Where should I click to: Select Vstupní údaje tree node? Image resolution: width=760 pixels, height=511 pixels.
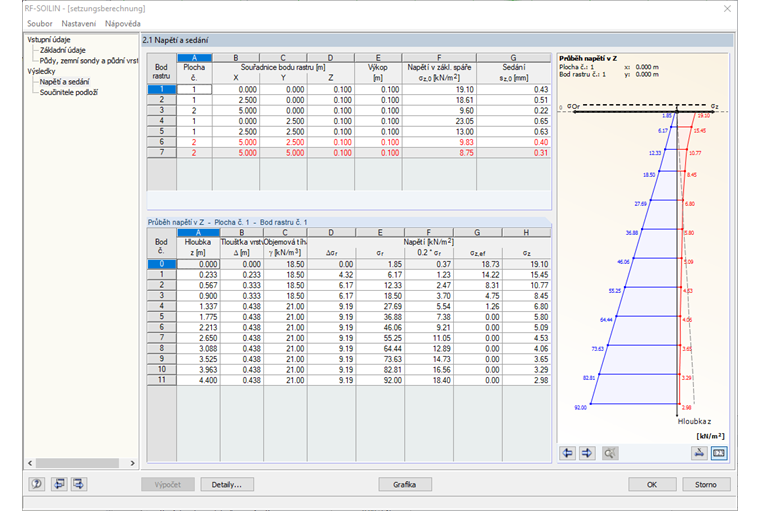pos(48,39)
